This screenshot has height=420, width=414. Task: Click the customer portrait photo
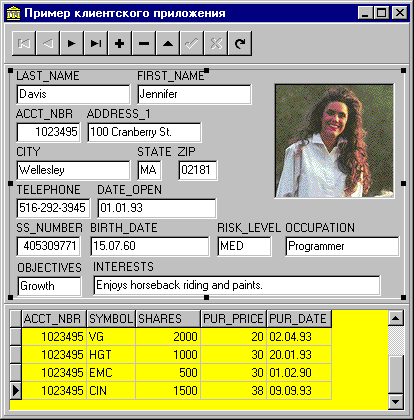point(335,141)
